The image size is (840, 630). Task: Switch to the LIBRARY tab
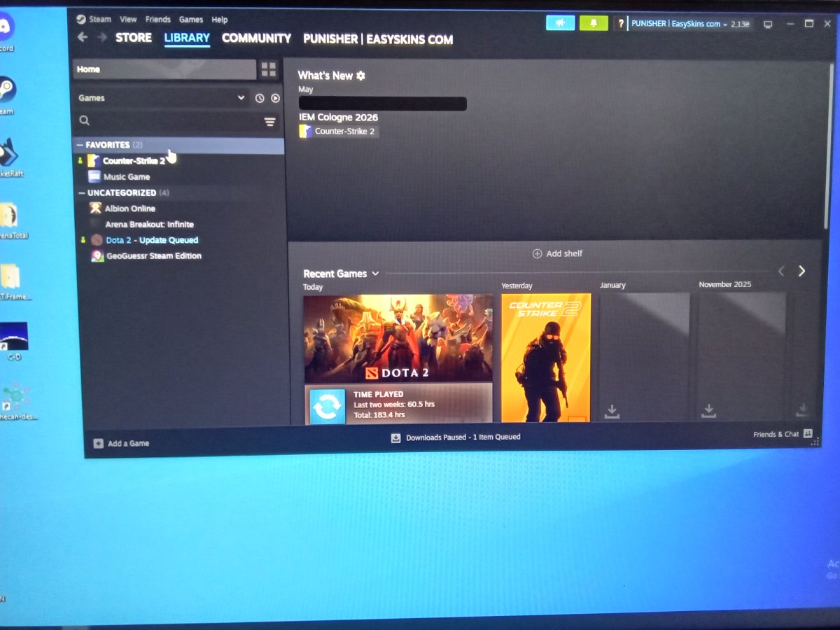click(x=187, y=38)
